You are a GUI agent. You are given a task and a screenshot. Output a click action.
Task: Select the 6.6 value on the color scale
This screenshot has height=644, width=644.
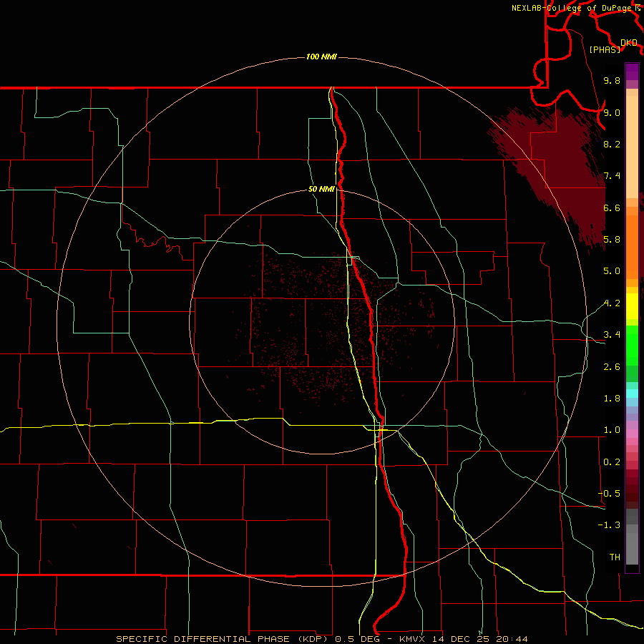pos(612,208)
